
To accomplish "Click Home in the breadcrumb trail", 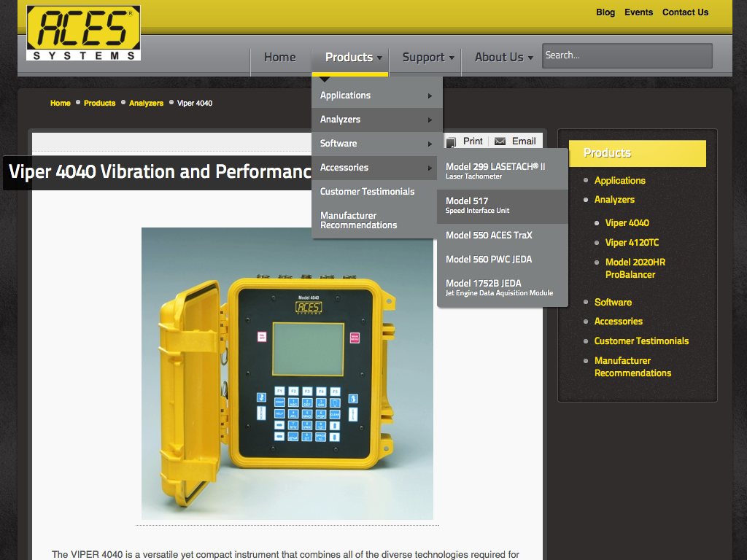I will pyautogui.click(x=60, y=103).
